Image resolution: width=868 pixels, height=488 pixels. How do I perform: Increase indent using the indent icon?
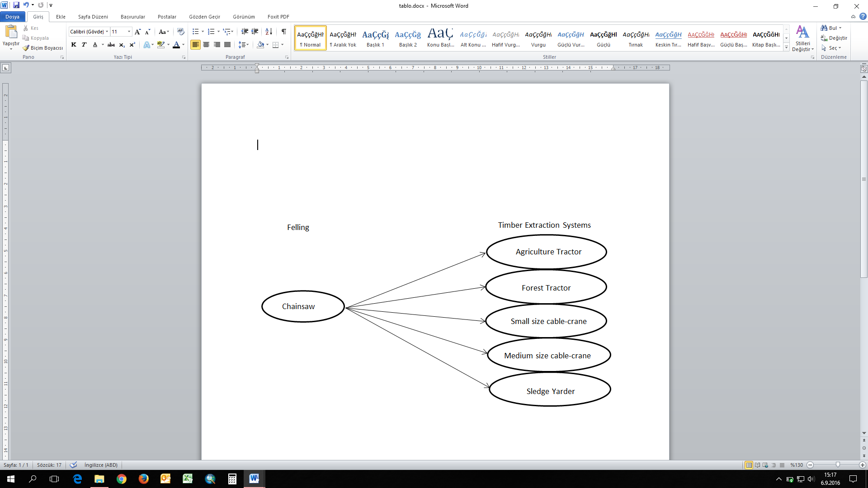pyautogui.click(x=255, y=32)
